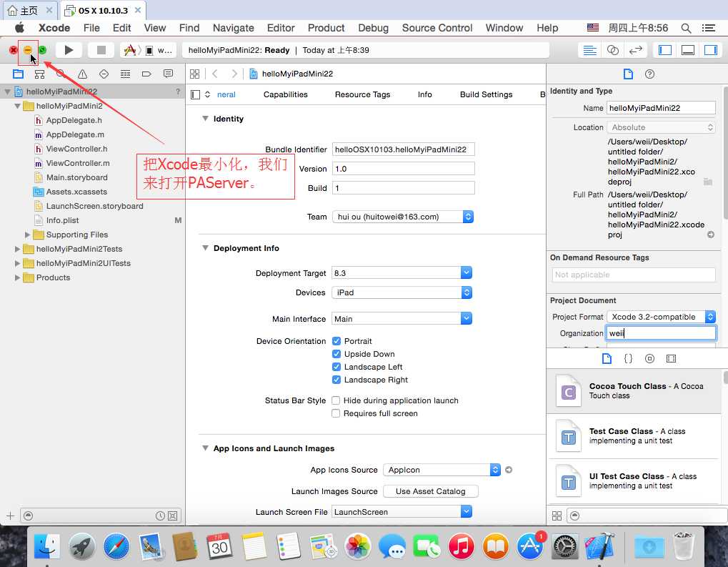Select Main.storyboard in the navigator
The height and width of the screenshot is (567, 728).
[77, 177]
